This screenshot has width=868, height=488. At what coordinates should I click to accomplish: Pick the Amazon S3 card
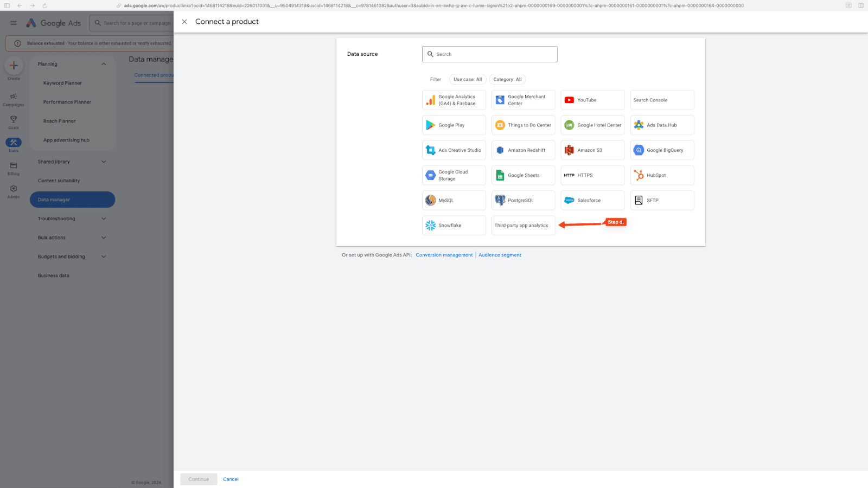pyautogui.click(x=593, y=150)
